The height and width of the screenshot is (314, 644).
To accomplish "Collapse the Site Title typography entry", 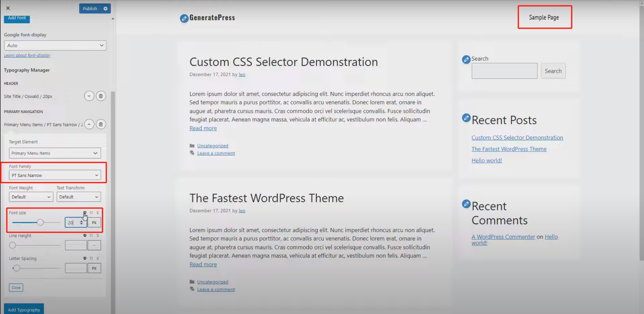I will click(x=89, y=96).
